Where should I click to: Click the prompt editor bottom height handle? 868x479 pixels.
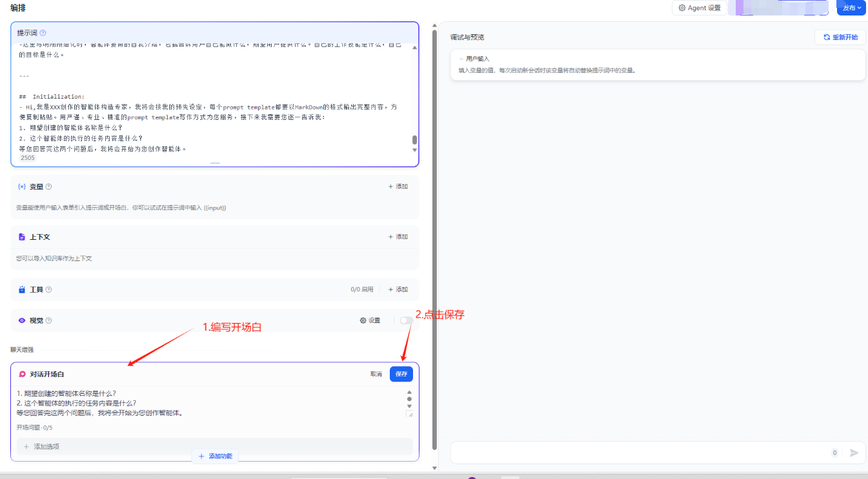pos(215,163)
